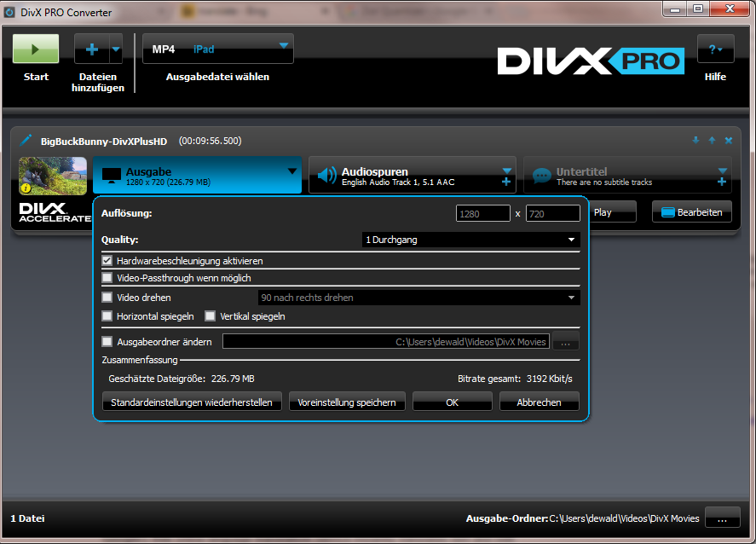Add files with the blue plus icon
The image size is (756, 544).
click(91, 49)
